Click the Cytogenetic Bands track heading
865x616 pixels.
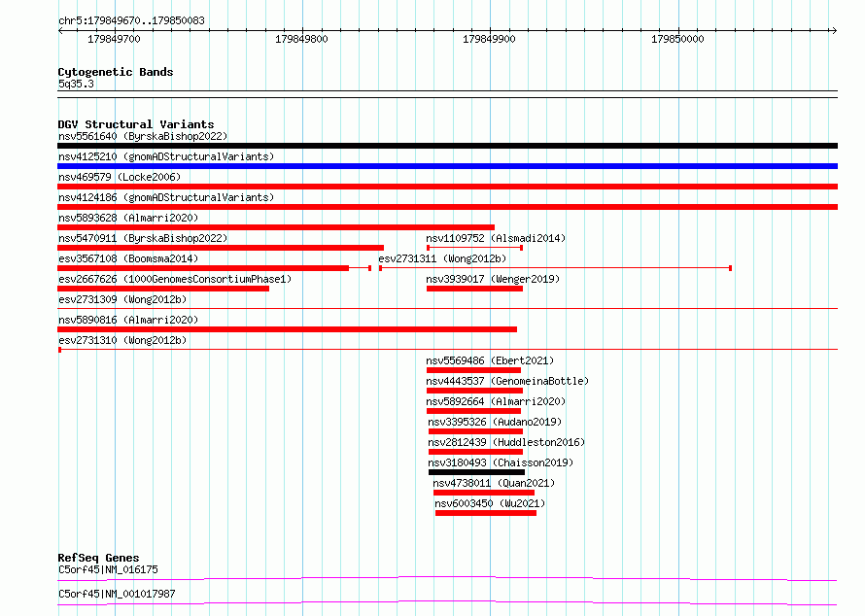[x=116, y=72]
